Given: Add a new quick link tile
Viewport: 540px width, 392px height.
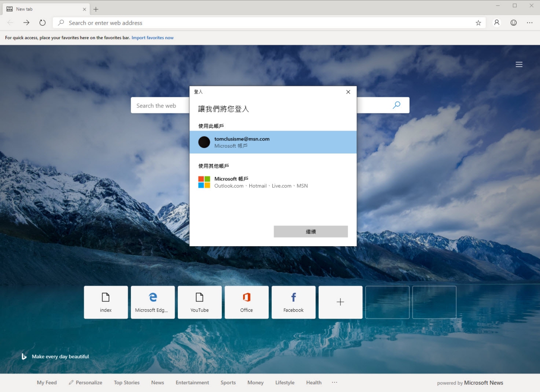Looking at the screenshot, I should (341, 302).
